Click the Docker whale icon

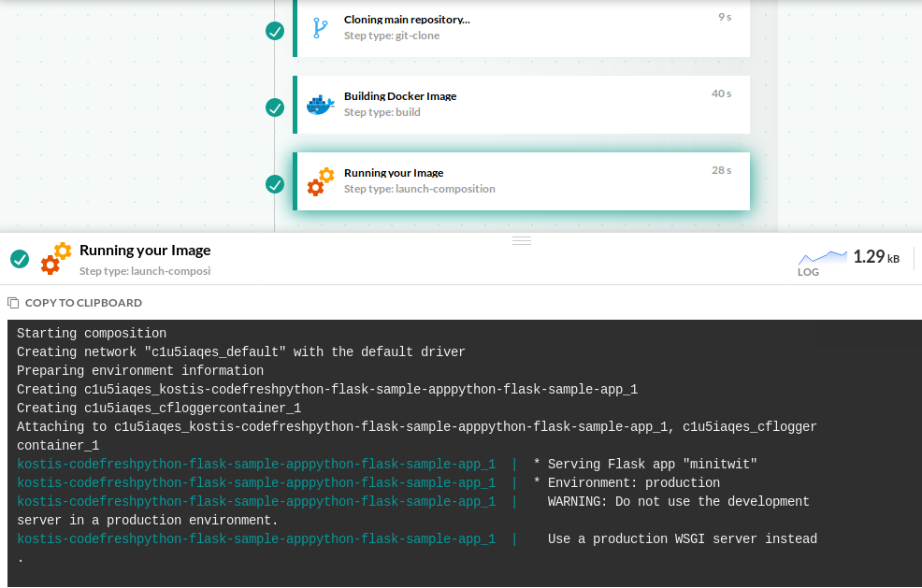pos(320,105)
